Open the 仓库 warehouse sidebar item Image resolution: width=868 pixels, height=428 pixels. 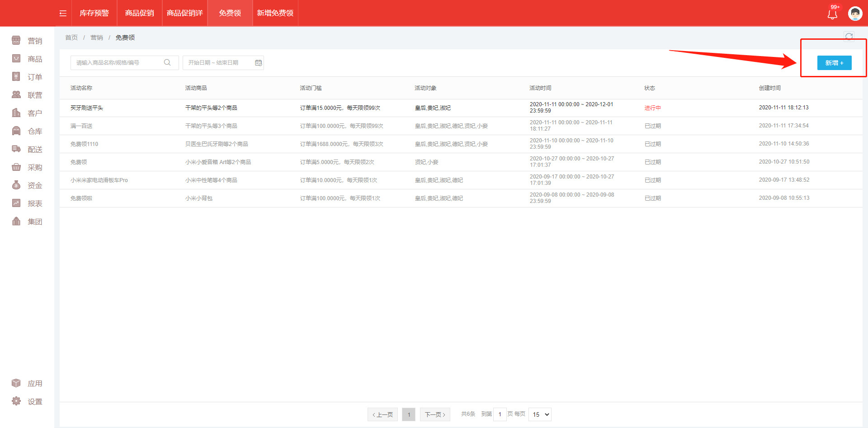tap(27, 131)
